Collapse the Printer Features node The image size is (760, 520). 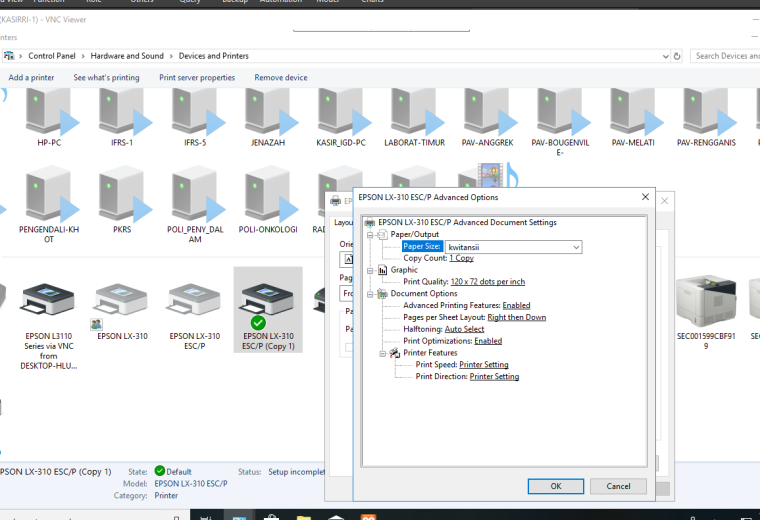[x=382, y=353]
